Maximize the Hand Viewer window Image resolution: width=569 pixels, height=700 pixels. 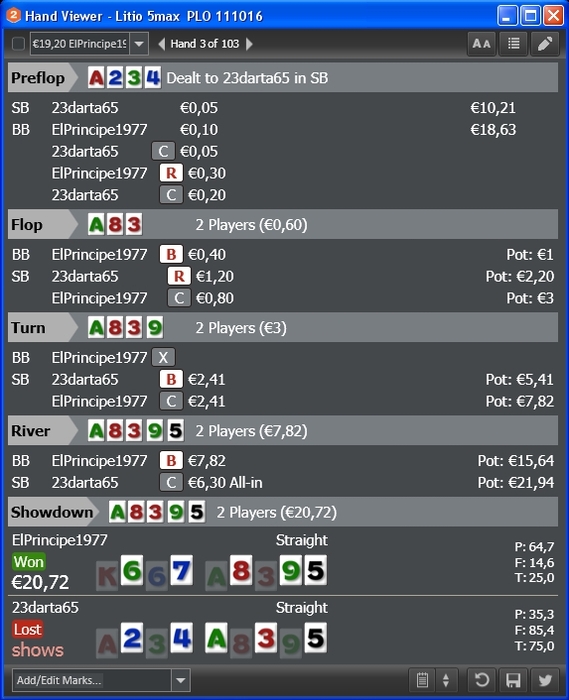[x=530, y=16]
